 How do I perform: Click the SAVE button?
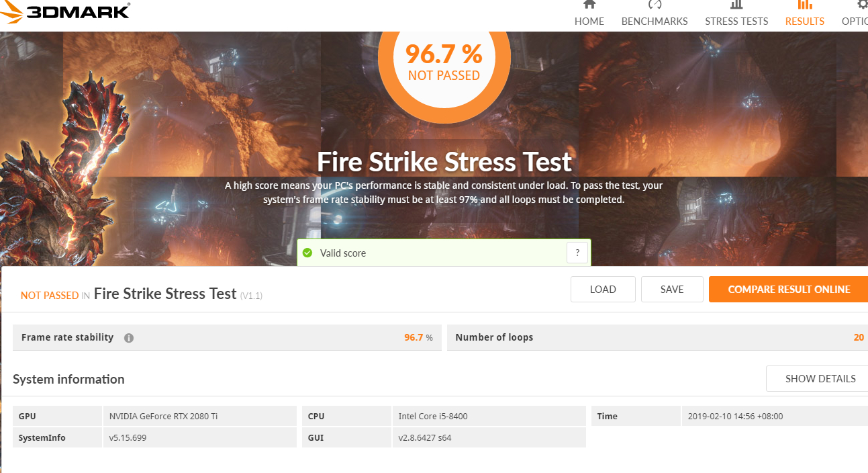[x=672, y=290]
